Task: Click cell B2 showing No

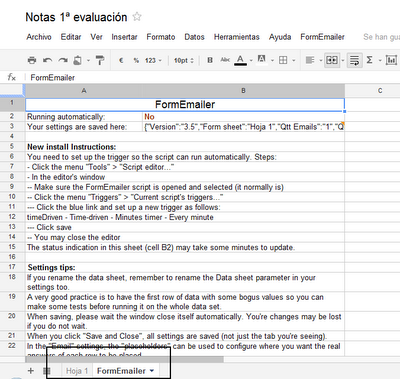Action: tap(243, 117)
